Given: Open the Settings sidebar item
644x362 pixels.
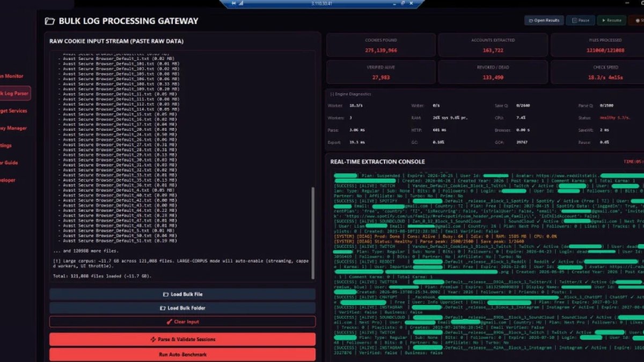Looking at the screenshot, I should [x=6, y=145].
